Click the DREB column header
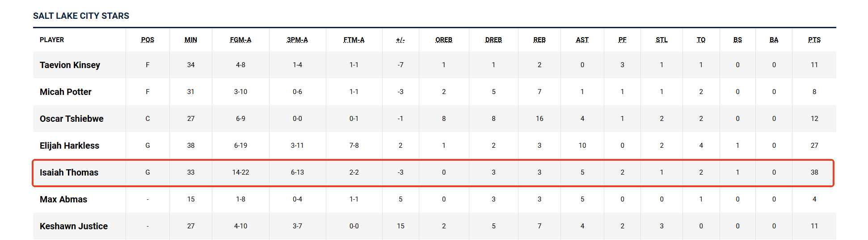Image resolution: width=868 pixels, height=240 pixels. point(493,40)
